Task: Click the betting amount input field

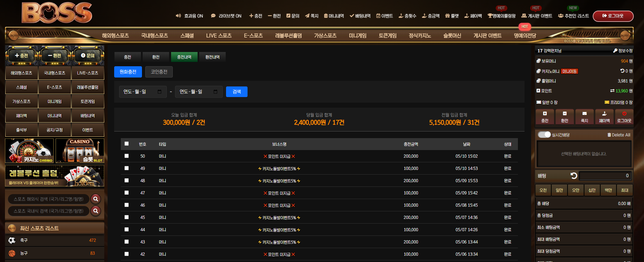Action: tap(605, 176)
